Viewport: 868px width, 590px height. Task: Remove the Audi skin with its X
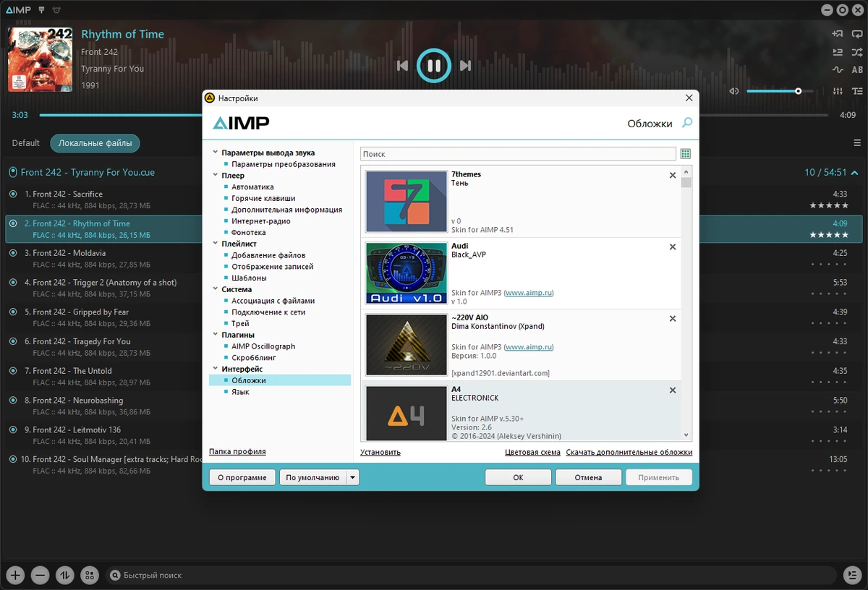[673, 247]
